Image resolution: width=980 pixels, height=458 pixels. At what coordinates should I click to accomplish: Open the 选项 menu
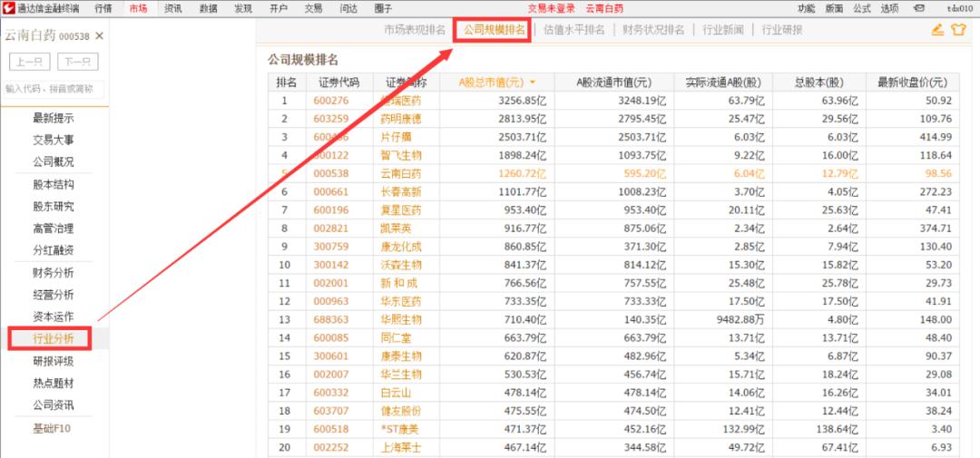point(888,8)
